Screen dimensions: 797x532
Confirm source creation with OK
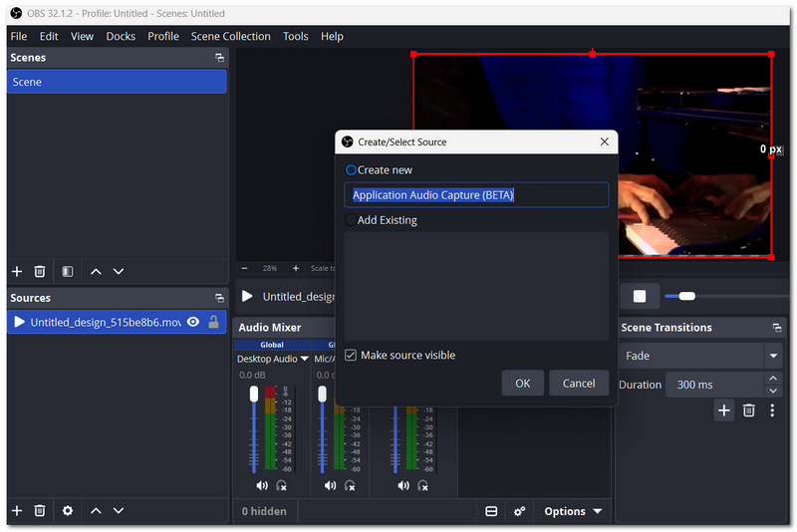pyautogui.click(x=522, y=384)
